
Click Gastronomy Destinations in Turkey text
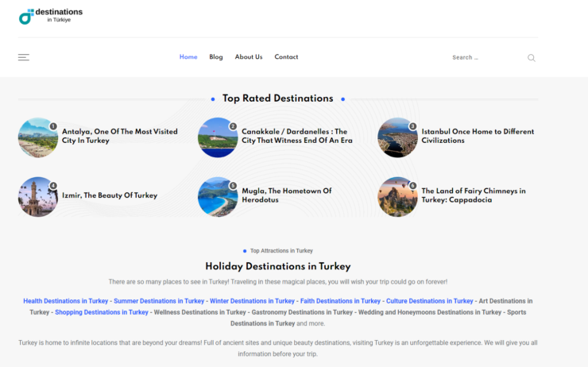(x=302, y=312)
